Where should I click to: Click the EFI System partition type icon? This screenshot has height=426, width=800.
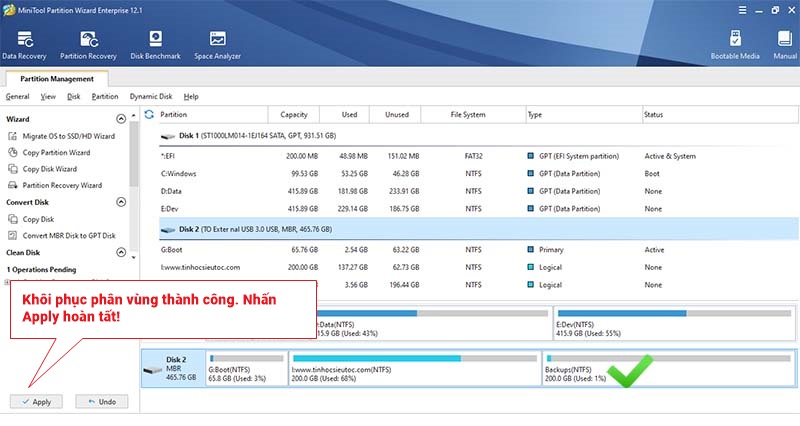531,156
